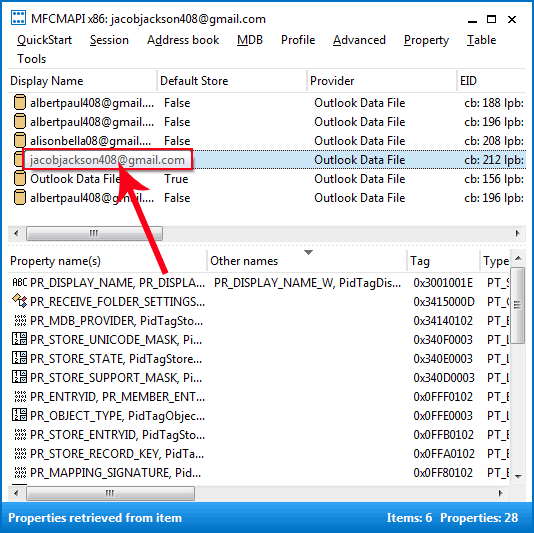534x533 pixels.
Task: Open the MDB menu
Action: (x=250, y=40)
